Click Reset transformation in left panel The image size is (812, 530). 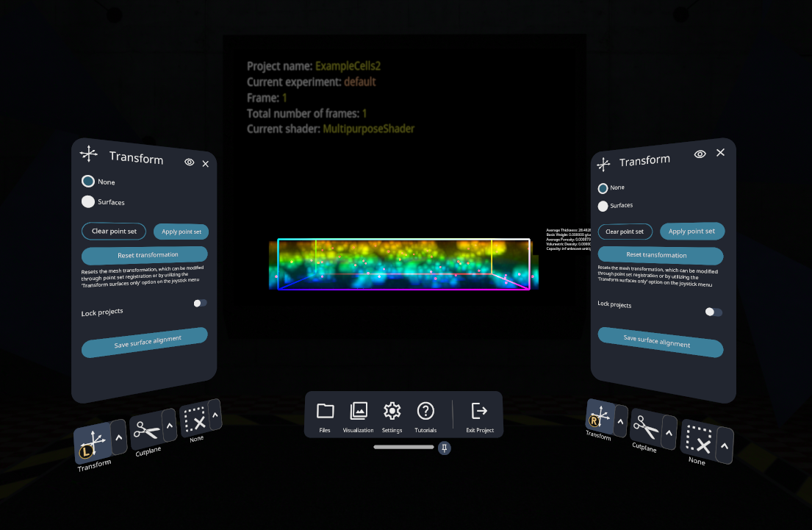click(145, 255)
